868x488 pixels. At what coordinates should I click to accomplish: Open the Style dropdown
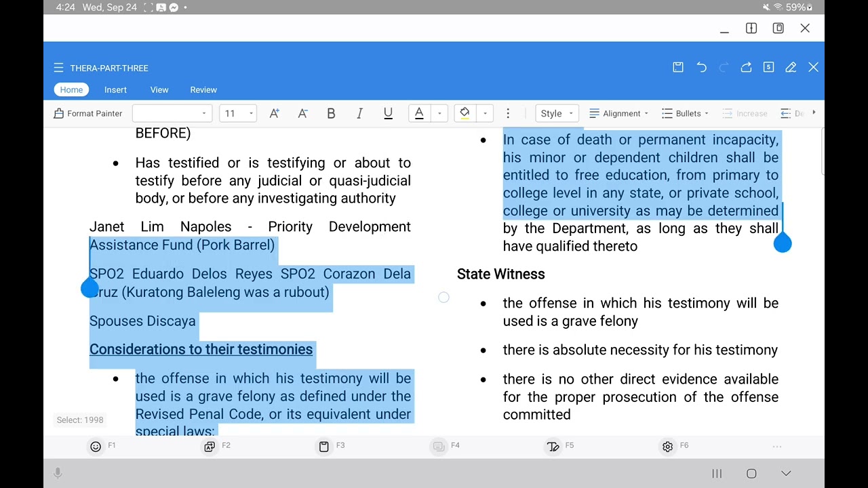pyautogui.click(x=557, y=113)
